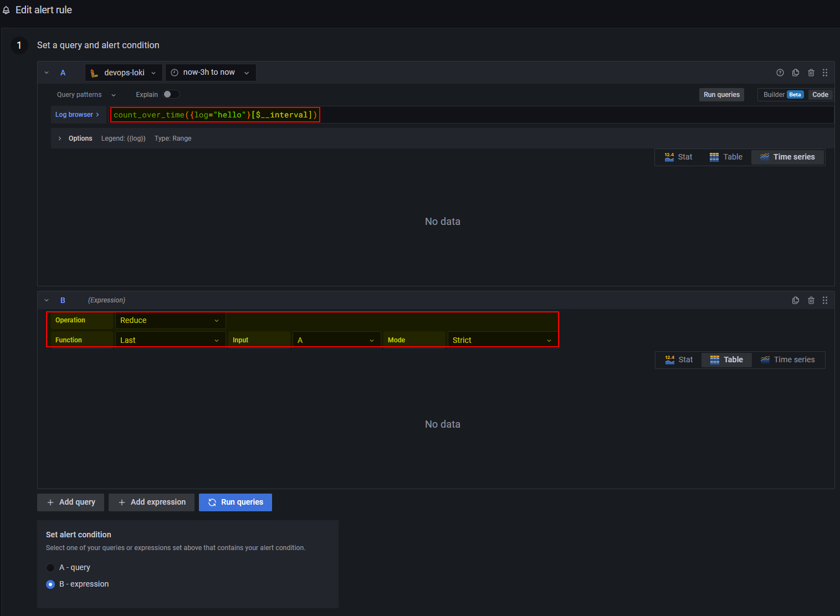Toggle the Explain switch
The width and height of the screenshot is (840, 616).
(x=171, y=94)
